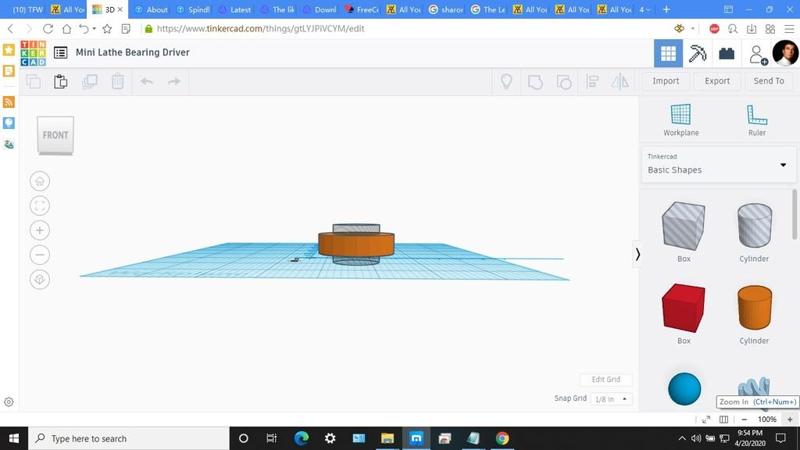
Task: Switch to the About browser tab
Action: [151, 10]
